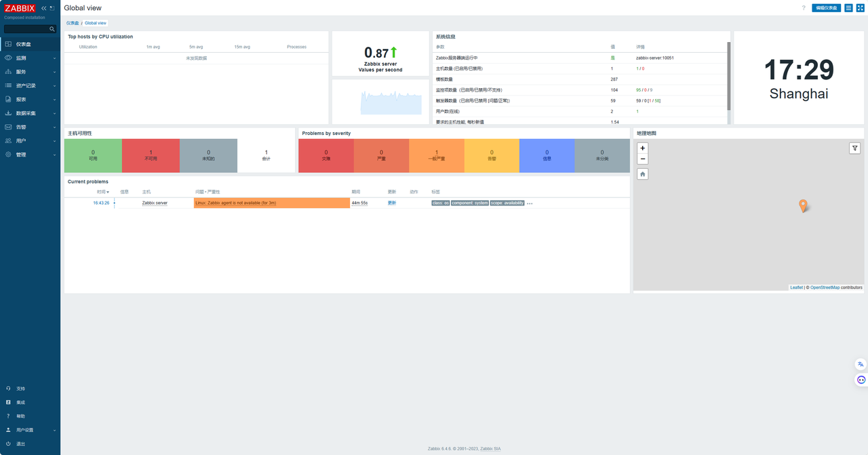The image size is (868, 455).
Task: Click the scope: availability tag
Action: click(507, 203)
